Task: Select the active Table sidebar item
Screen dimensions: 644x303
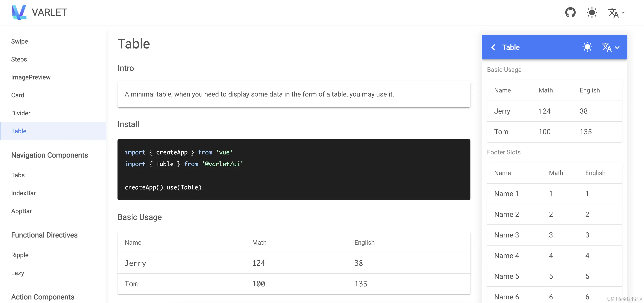Action: [19, 131]
